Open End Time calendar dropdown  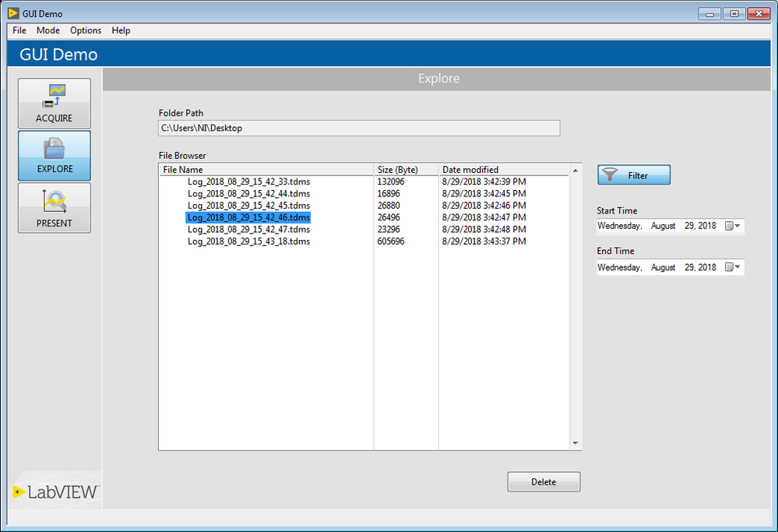tap(733, 267)
